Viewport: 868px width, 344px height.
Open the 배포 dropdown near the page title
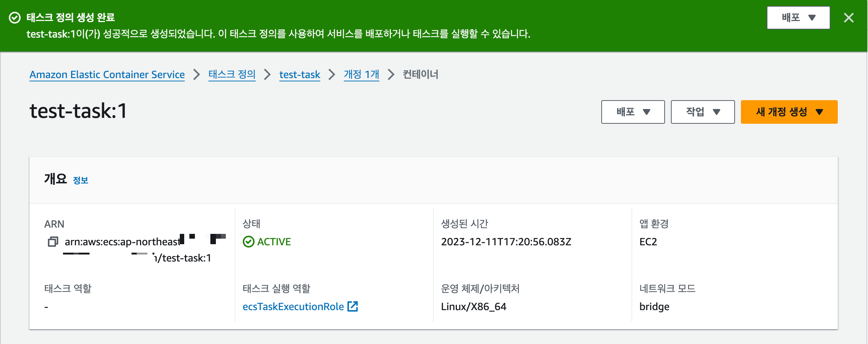click(x=633, y=112)
